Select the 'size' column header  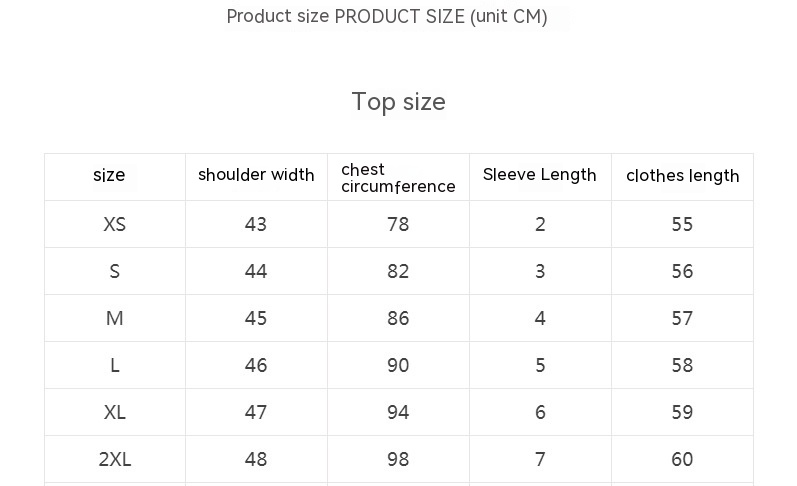coord(109,175)
